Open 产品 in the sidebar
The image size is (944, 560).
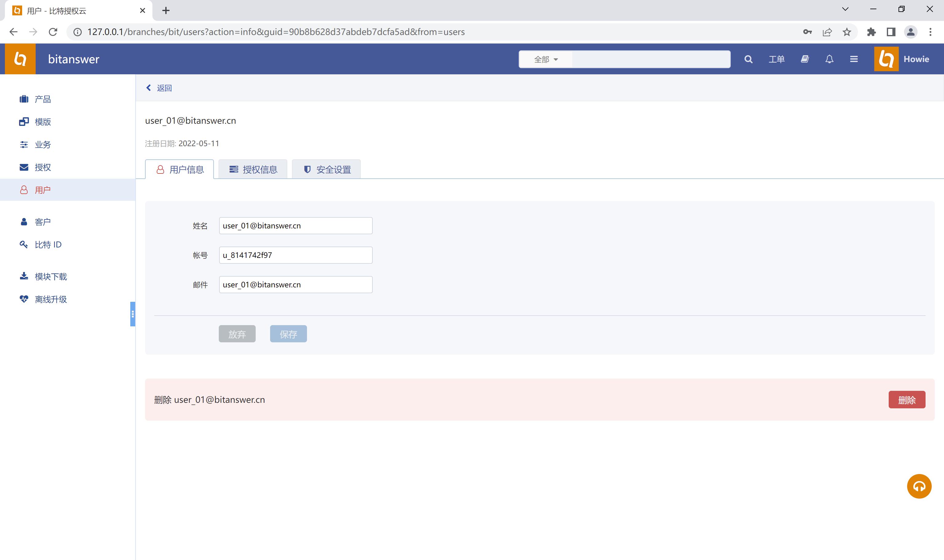tap(42, 99)
